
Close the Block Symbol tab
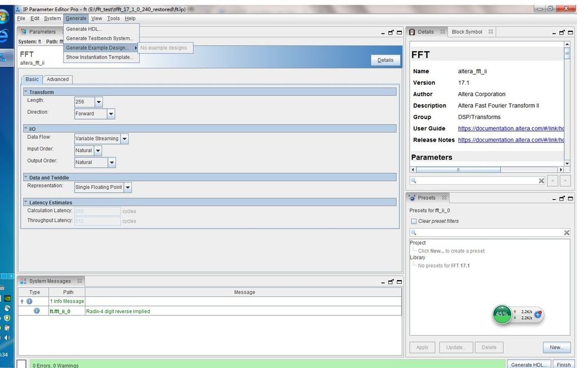[x=491, y=32]
